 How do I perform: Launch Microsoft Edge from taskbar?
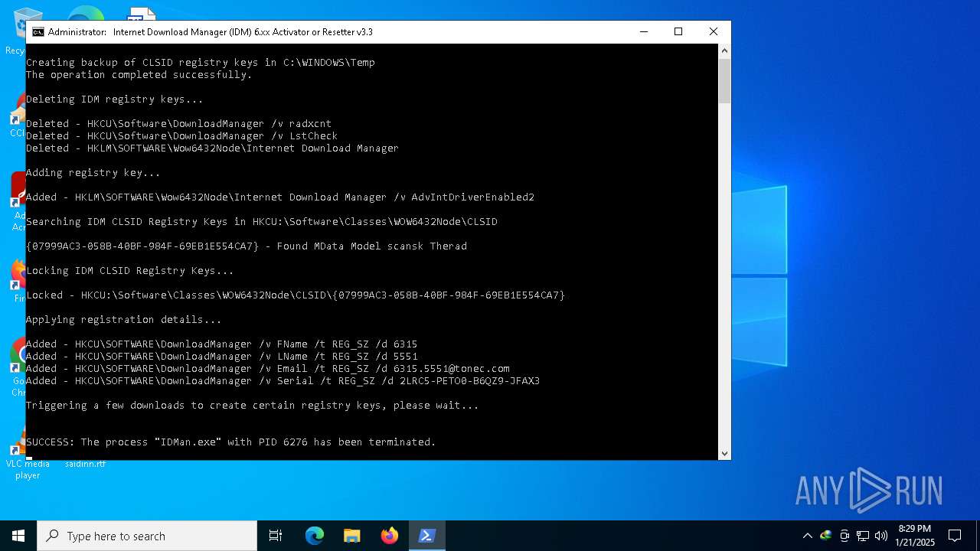pyautogui.click(x=315, y=536)
